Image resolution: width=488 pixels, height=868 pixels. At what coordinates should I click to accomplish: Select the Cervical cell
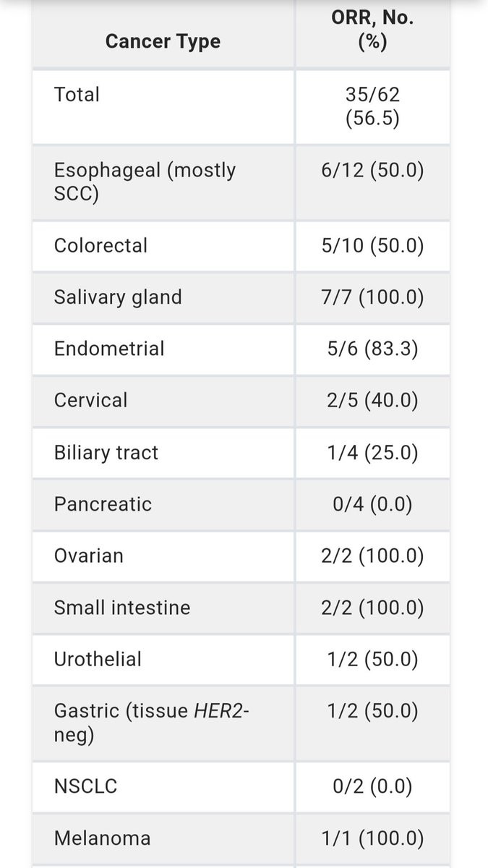point(90,400)
